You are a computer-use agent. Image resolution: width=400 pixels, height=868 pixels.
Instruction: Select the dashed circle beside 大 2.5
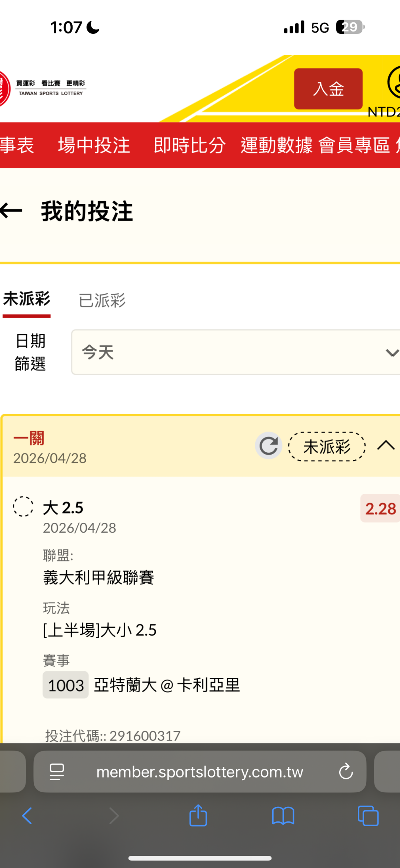(x=23, y=506)
